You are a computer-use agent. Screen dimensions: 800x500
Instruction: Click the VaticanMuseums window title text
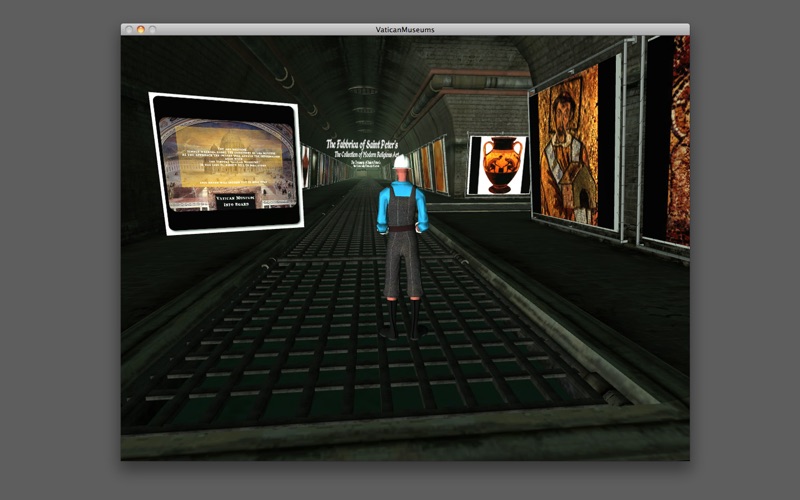tap(405, 30)
